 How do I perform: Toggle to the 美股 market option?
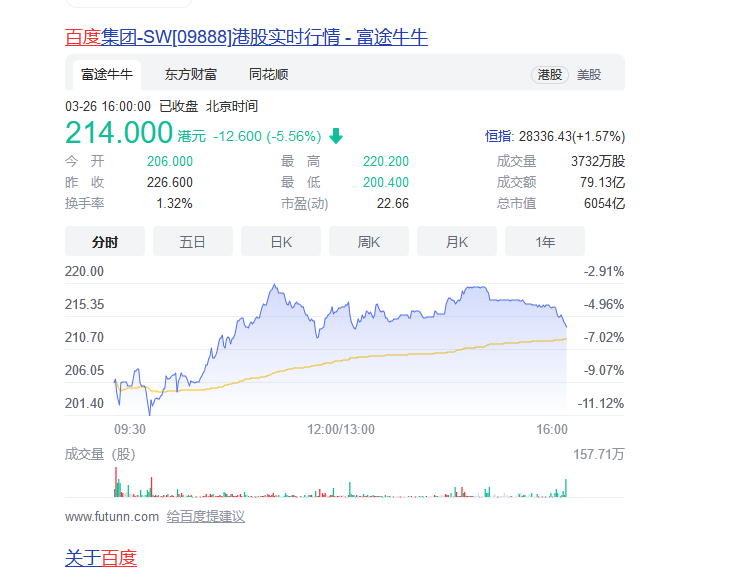[x=589, y=75]
